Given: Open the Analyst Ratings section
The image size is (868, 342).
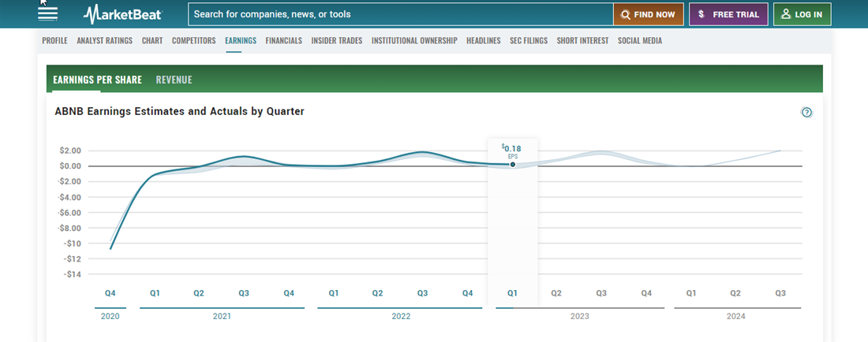Looking at the screenshot, I should pyautogui.click(x=104, y=41).
